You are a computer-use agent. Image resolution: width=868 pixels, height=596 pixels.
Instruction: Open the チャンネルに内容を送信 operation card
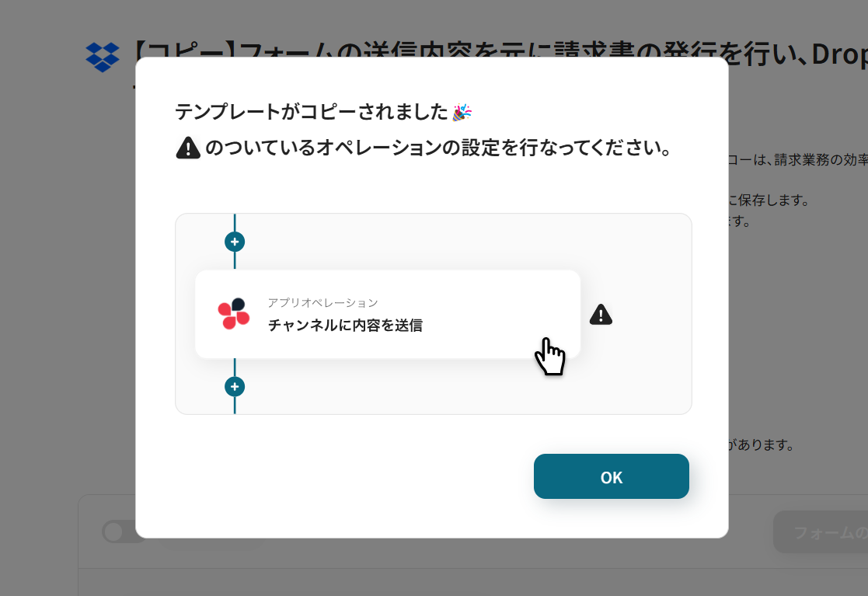(x=388, y=315)
